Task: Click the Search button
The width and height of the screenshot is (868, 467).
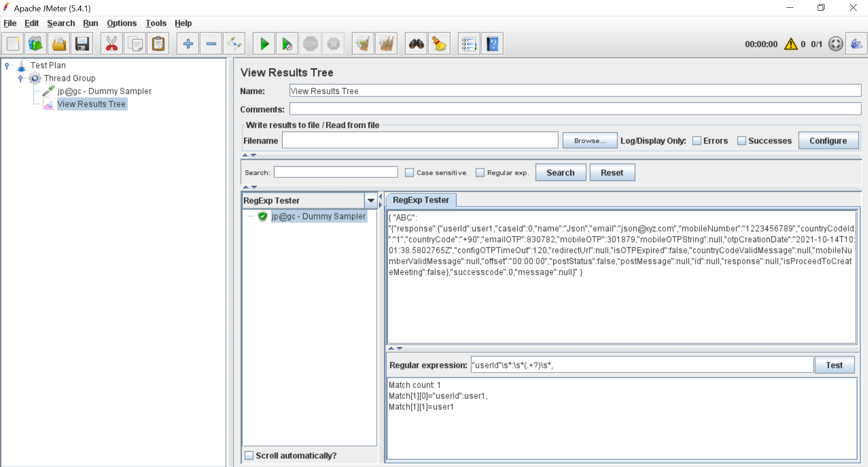Action: [560, 173]
